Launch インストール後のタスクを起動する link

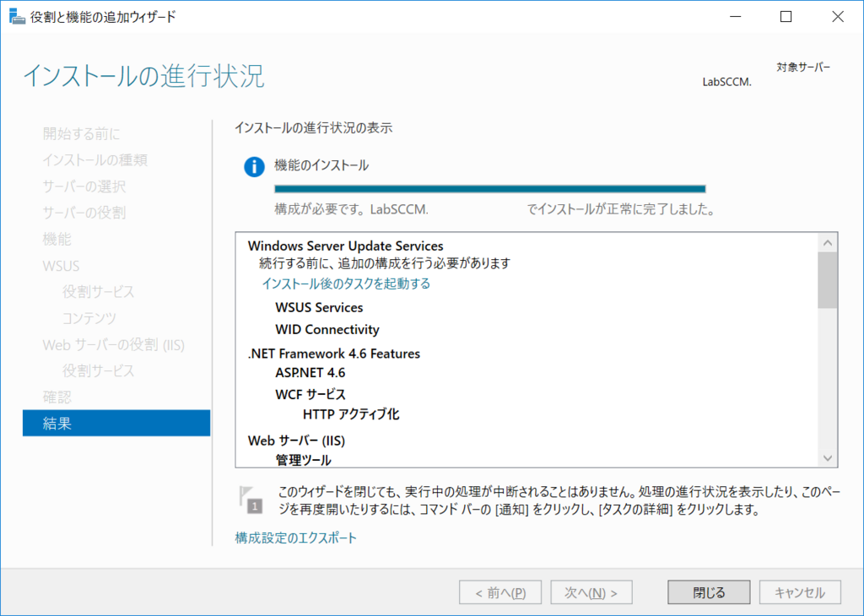click(x=346, y=284)
